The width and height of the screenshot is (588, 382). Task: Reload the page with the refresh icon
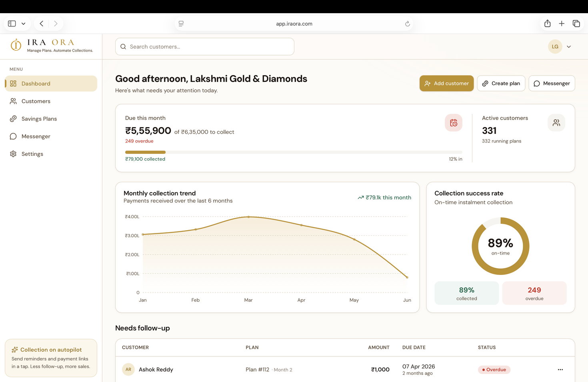[408, 24]
